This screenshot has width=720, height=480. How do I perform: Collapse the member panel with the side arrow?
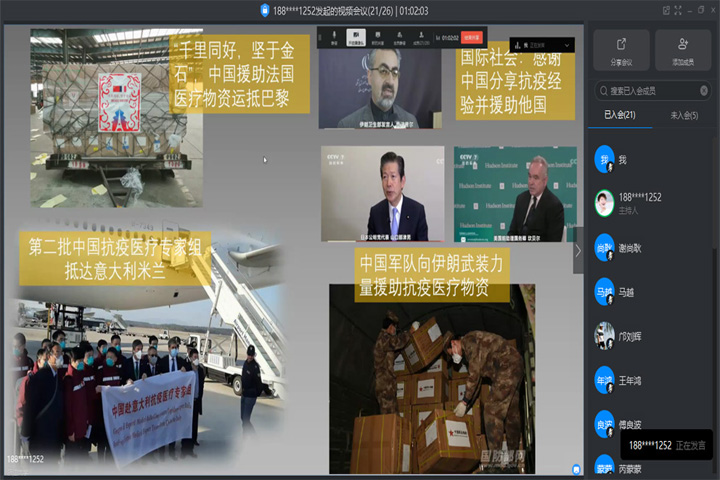coord(578,251)
